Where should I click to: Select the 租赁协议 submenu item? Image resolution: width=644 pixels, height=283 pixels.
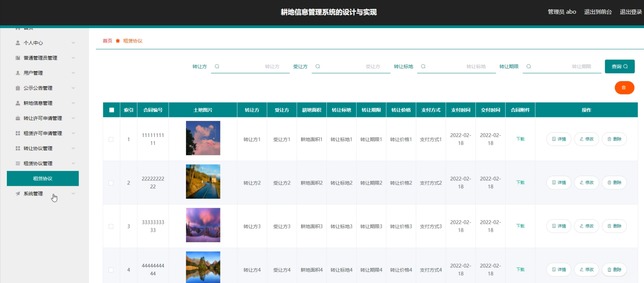tap(43, 178)
